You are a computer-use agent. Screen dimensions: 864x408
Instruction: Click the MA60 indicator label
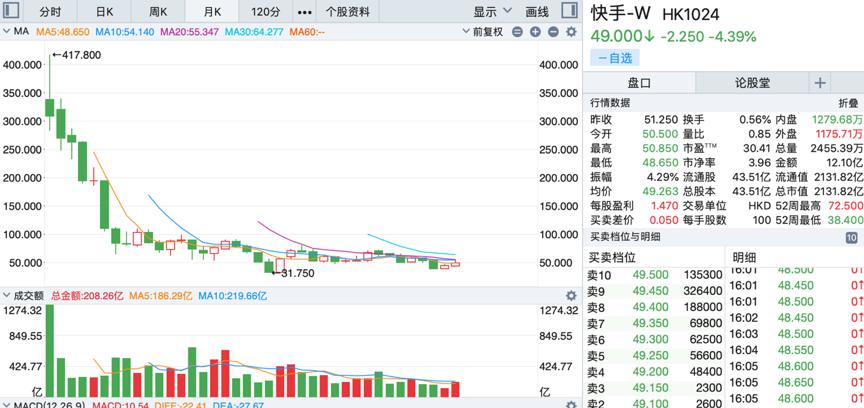(307, 32)
